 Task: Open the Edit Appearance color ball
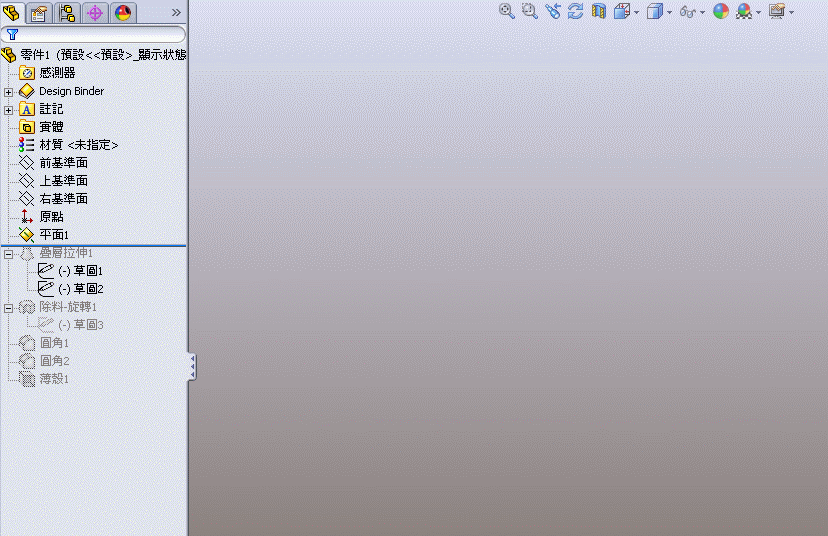click(721, 11)
